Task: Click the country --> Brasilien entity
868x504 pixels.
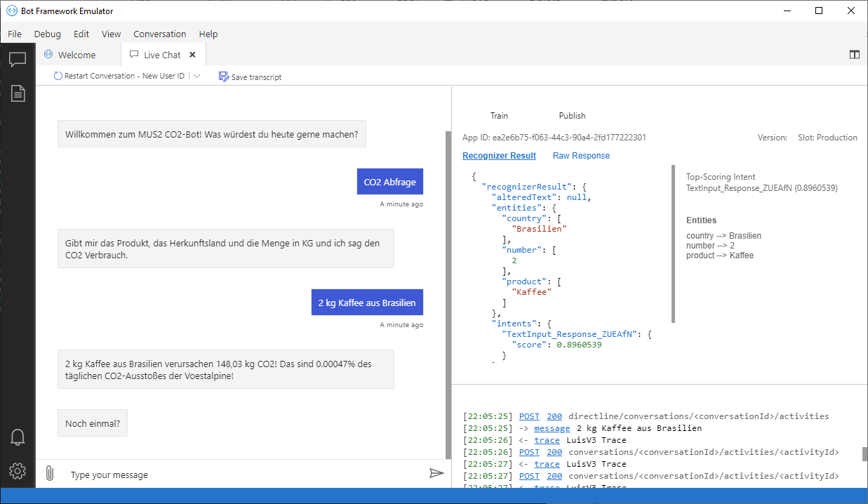Action: click(723, 236)
